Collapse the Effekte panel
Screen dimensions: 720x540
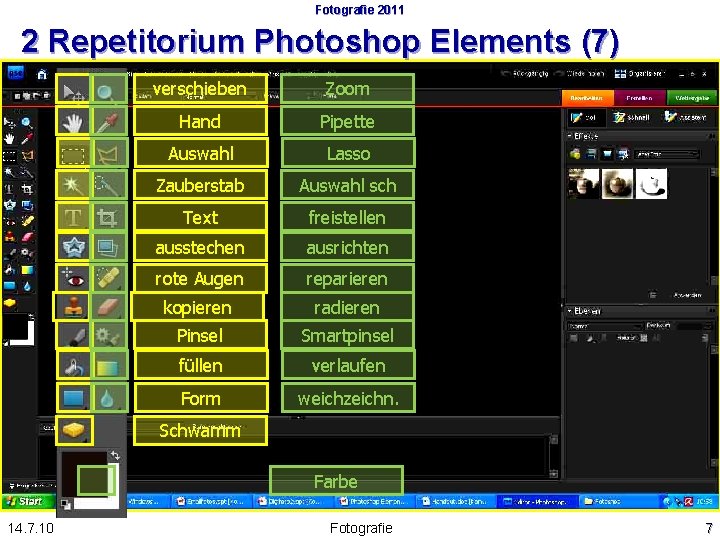569,136
